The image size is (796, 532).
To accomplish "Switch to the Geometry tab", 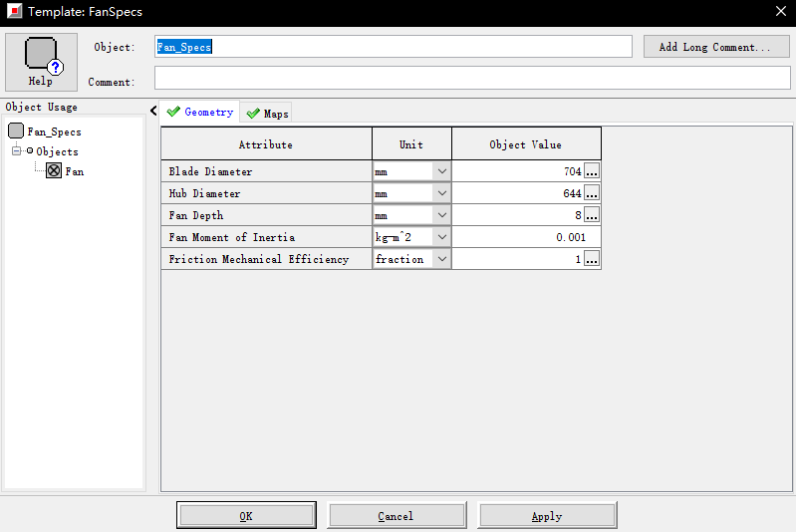I will coord(199,112).
